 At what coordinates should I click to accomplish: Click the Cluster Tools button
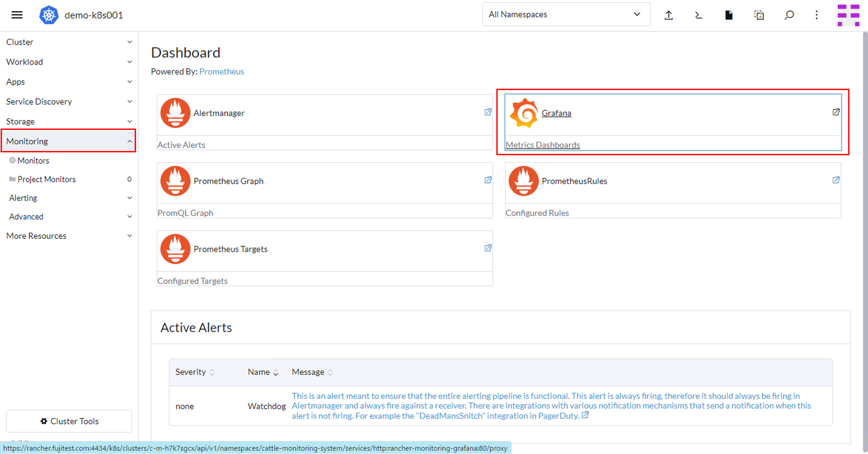pyautogui.click(x=69, y=421)
